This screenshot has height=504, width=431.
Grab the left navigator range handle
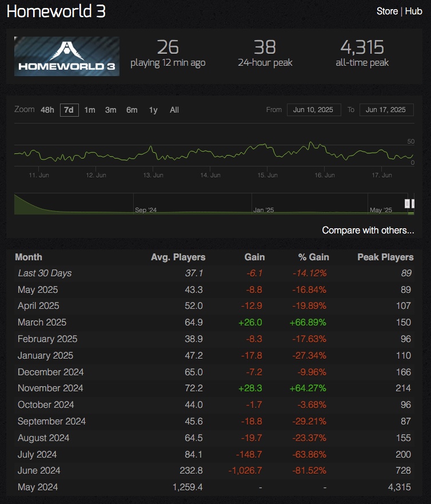(x=407, y=204)
